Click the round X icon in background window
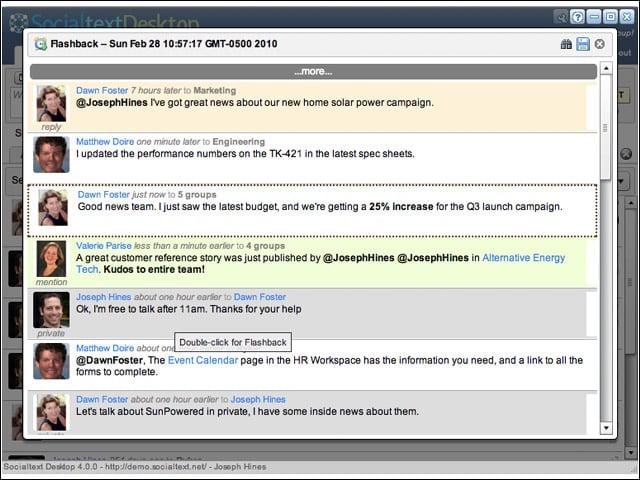The width and height of the screenshot is (640, 480). (x=626, y=154)
